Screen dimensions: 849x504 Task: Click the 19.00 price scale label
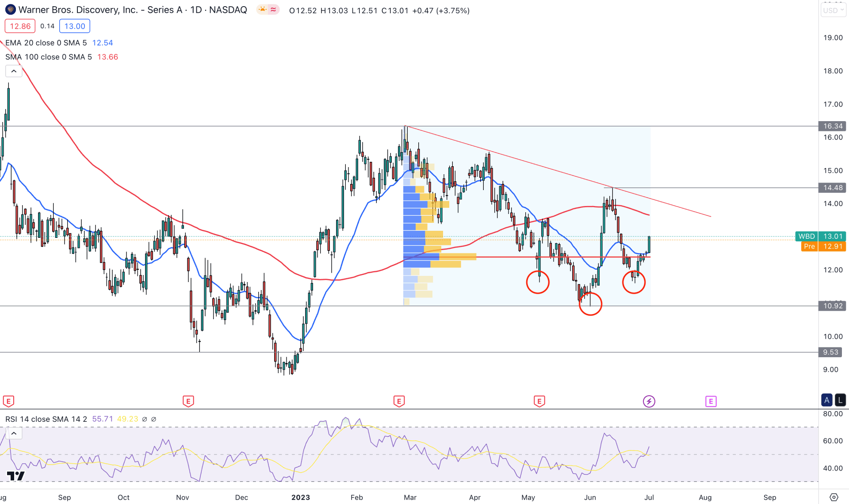pyautogui.click(x=833, y=38)
